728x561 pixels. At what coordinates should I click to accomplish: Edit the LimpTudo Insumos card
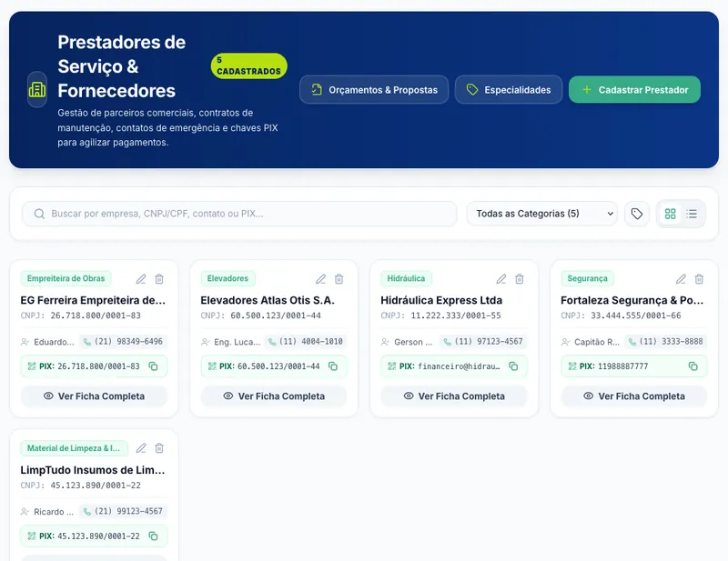coord(141,448)
